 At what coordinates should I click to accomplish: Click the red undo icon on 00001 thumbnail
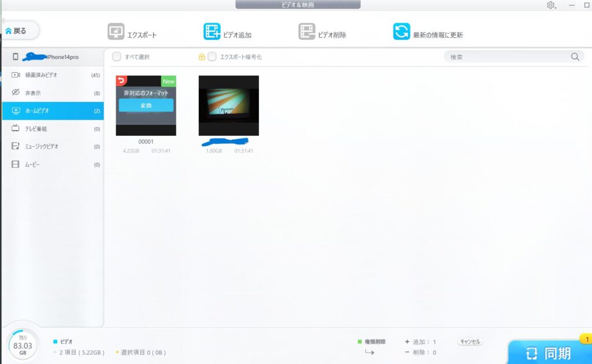121,80
